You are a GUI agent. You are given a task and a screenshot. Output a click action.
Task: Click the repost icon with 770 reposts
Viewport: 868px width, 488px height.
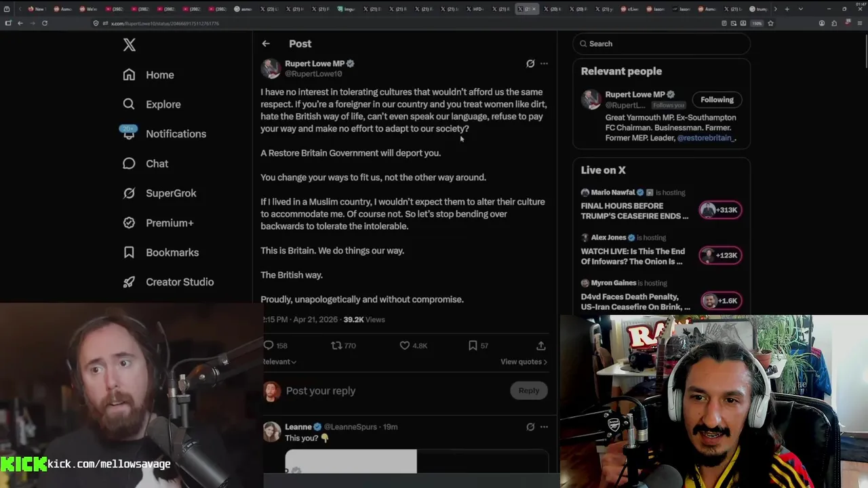point(336,346)
